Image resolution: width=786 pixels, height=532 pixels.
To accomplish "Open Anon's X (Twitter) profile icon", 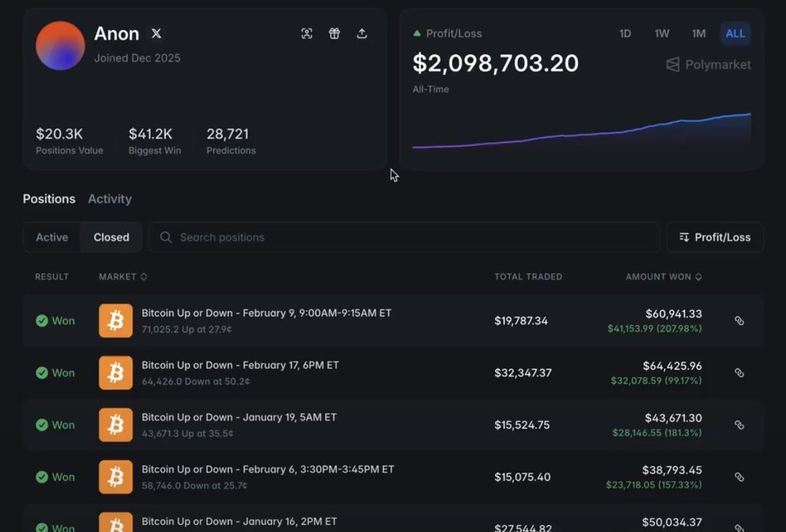I will (157, 34).
